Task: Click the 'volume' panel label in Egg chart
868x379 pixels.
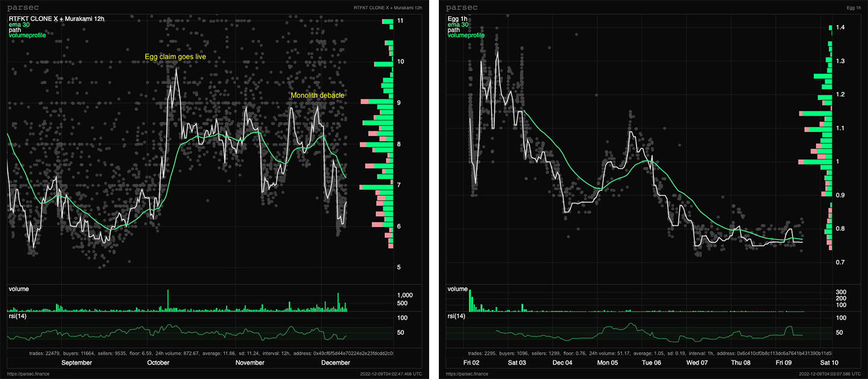Action: [x=458, y=289]
